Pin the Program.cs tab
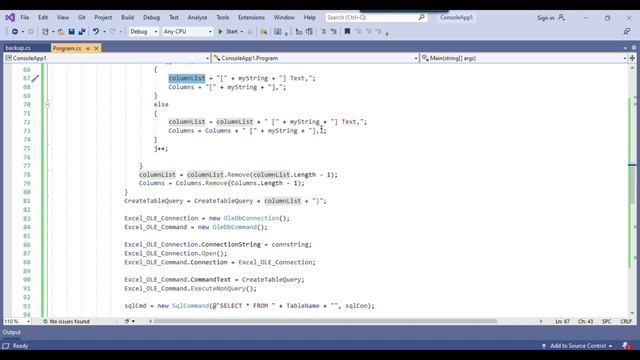The width and height of the screenshot is (640, 360). click(88, 48)
